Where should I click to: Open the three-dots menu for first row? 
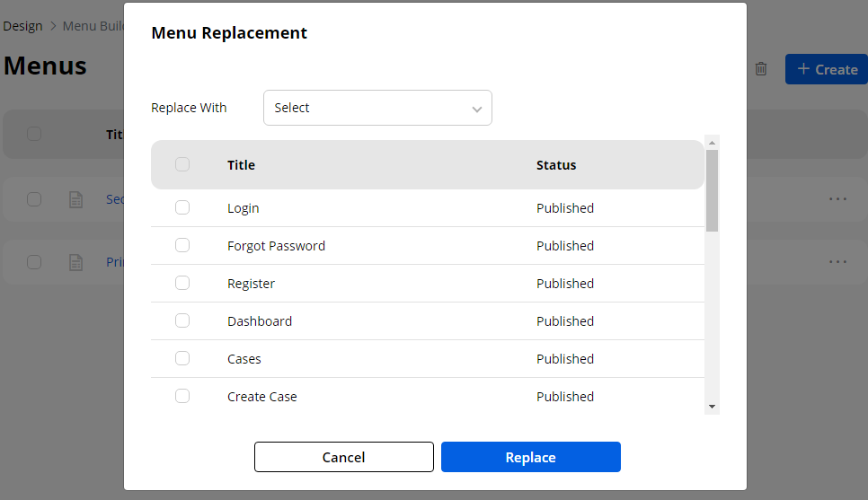837,199
